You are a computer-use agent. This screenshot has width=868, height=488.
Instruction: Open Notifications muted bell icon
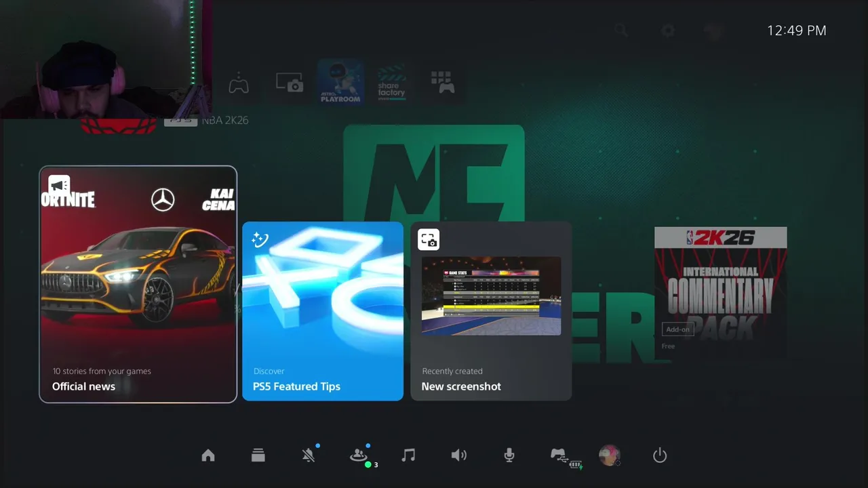(309, 455)
